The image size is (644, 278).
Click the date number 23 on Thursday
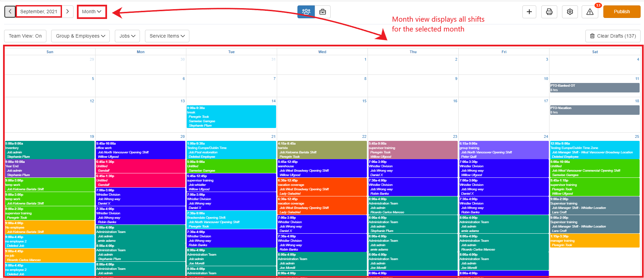455,136
